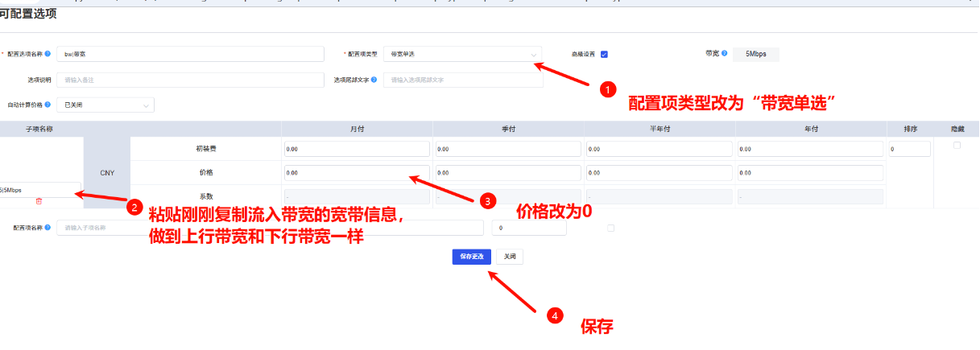
Task: Click the 季付 column header
Action: (x=508, y=129)
